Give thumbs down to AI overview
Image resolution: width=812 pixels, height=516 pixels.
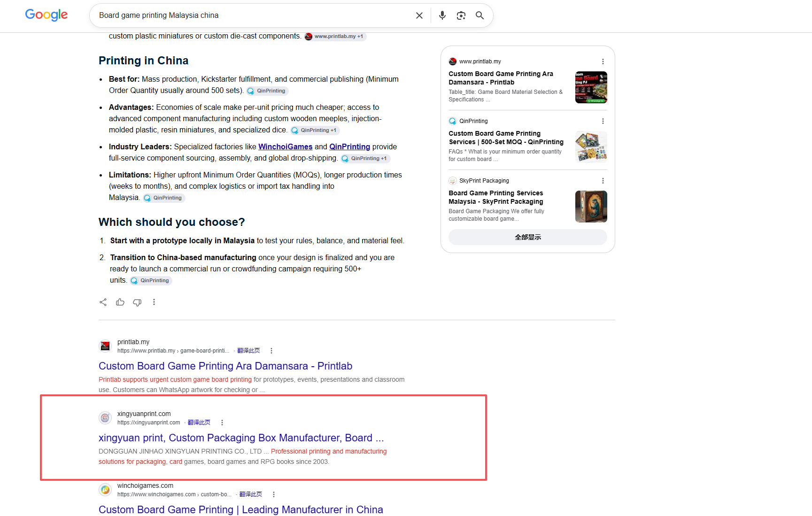coord(137,302)
